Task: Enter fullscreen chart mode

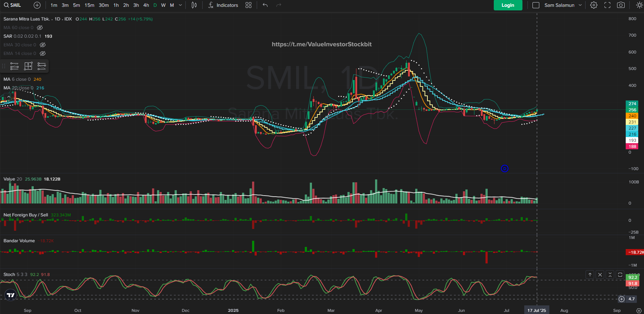Action: pyautogui.click(x=607, y=5)
